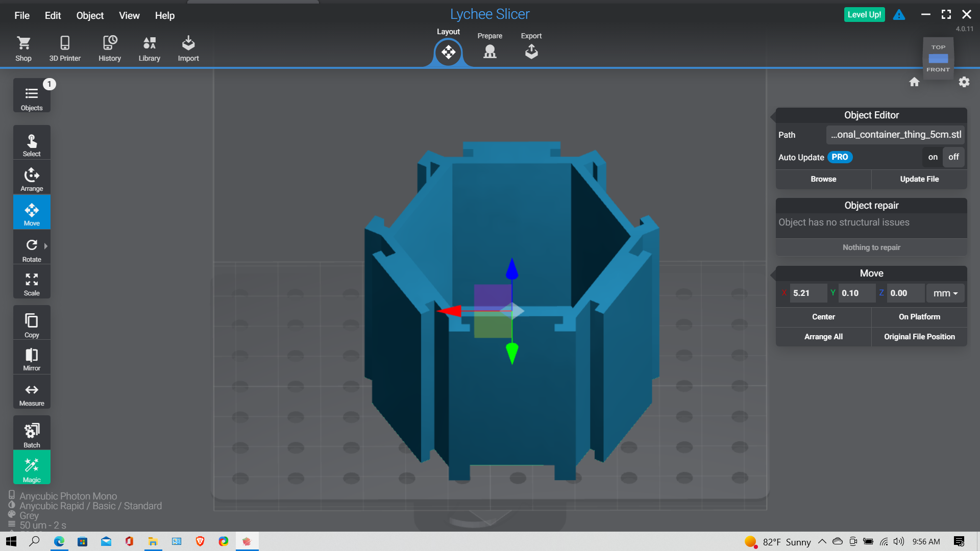Open the File menu

pyautogui.click(x=22, y=15)
